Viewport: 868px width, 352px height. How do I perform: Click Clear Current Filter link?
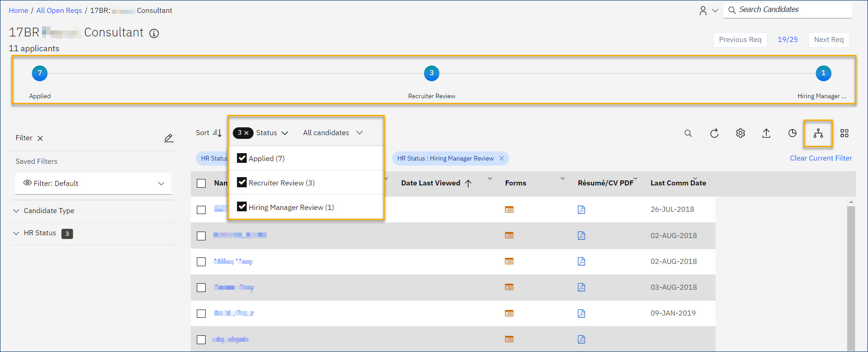tap(821, 158)
